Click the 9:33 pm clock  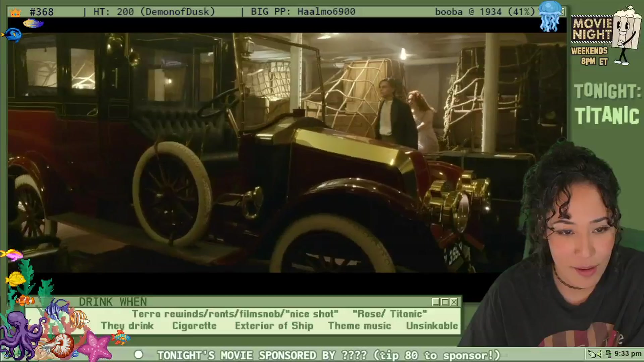[628, 354]
